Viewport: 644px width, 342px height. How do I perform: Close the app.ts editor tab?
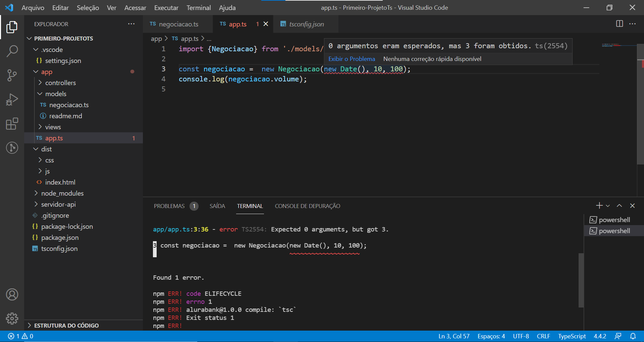click(266, 24)
